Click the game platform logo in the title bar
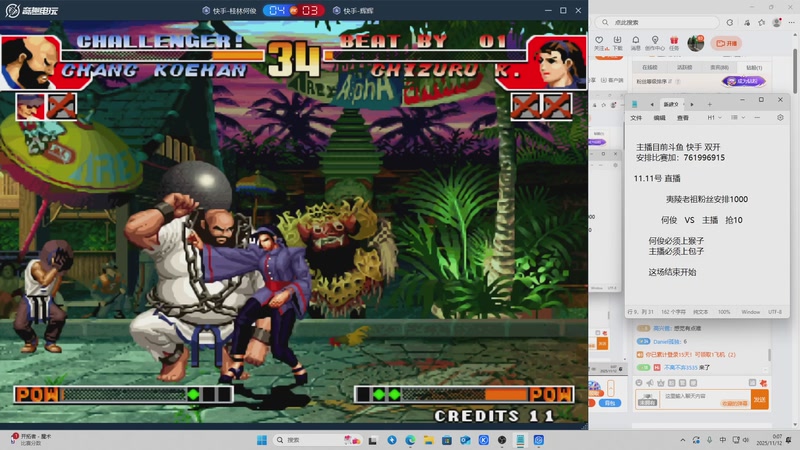The image size is (800, 450). coord(32,10)
